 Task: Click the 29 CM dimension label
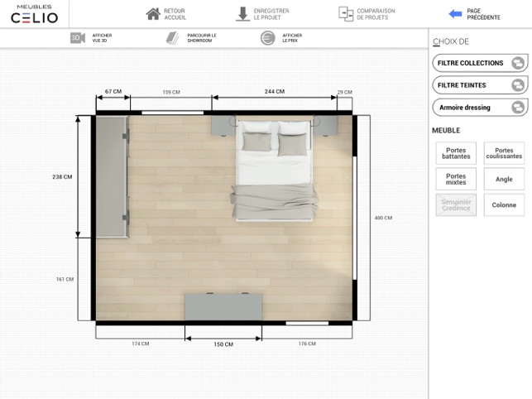345,92
